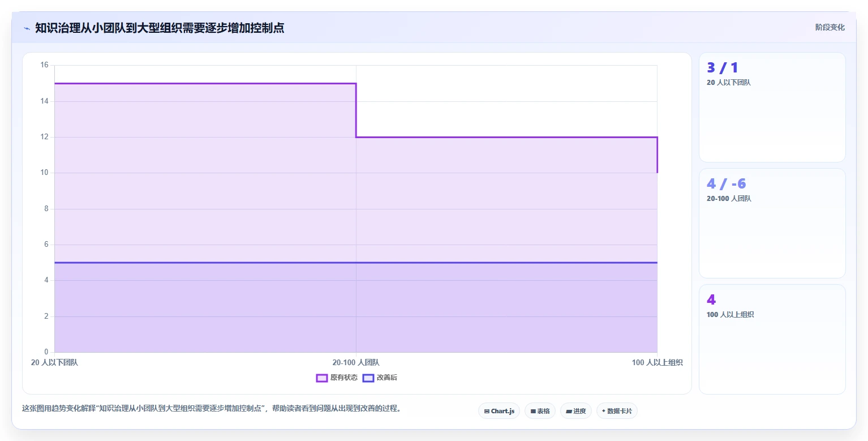The width and height of the screenshot is (868, 441).
Task: Click the 阶段变化 label in the header
Action: pos(830,27)
